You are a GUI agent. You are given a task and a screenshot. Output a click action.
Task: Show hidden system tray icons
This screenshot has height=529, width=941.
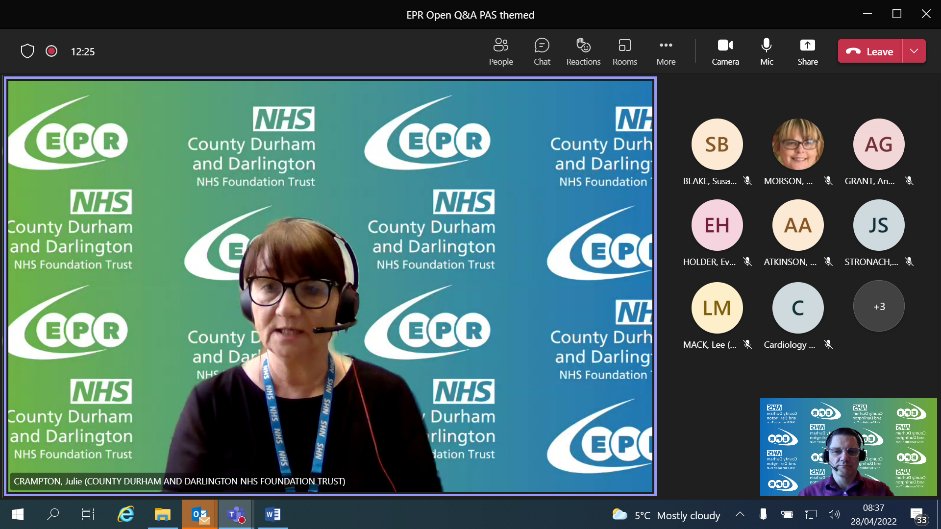[x=740, y=515]
